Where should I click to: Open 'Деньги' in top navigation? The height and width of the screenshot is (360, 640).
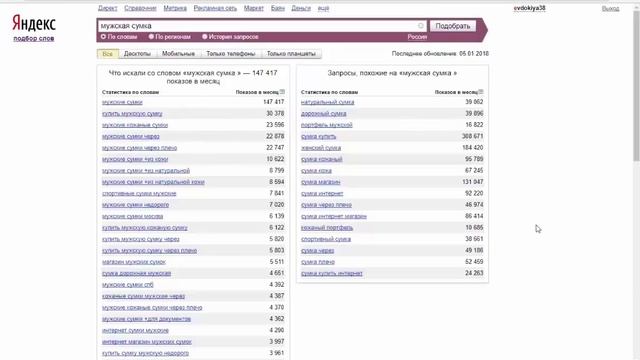(301, 8)
